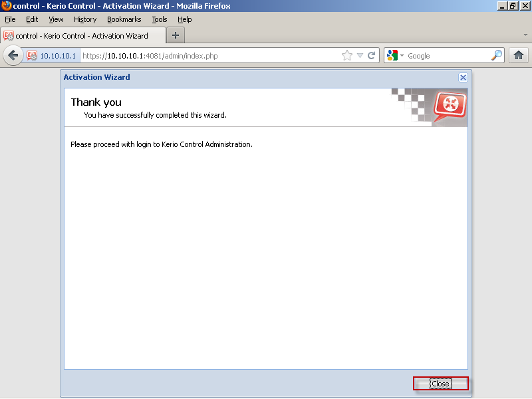
Task: Select the Kerio Control Activation Wizard tab
Action: pyautogui.click(x=82, y=36)
